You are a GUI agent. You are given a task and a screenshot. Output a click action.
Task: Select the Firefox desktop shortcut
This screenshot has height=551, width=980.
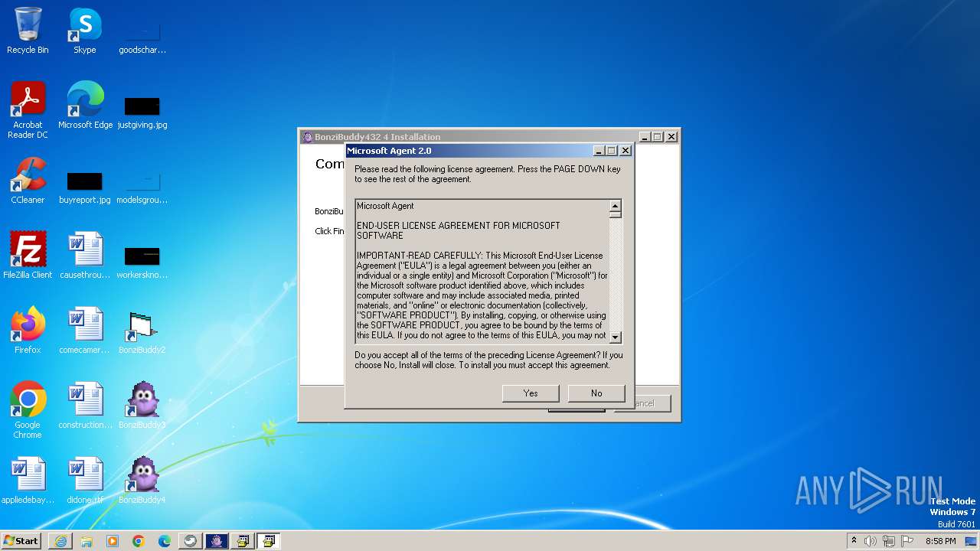coord(28,331)
